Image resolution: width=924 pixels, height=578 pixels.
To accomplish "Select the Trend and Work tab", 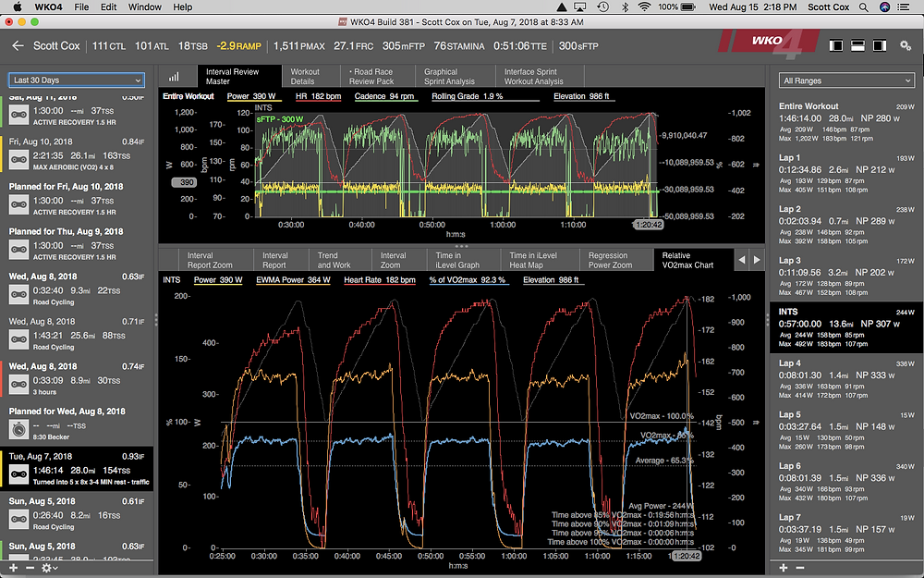I will point(339,260).
